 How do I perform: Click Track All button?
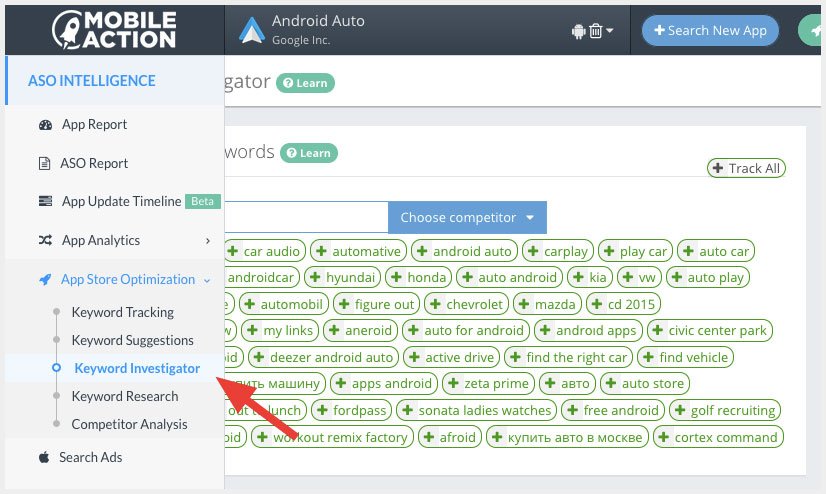point(746,168)
